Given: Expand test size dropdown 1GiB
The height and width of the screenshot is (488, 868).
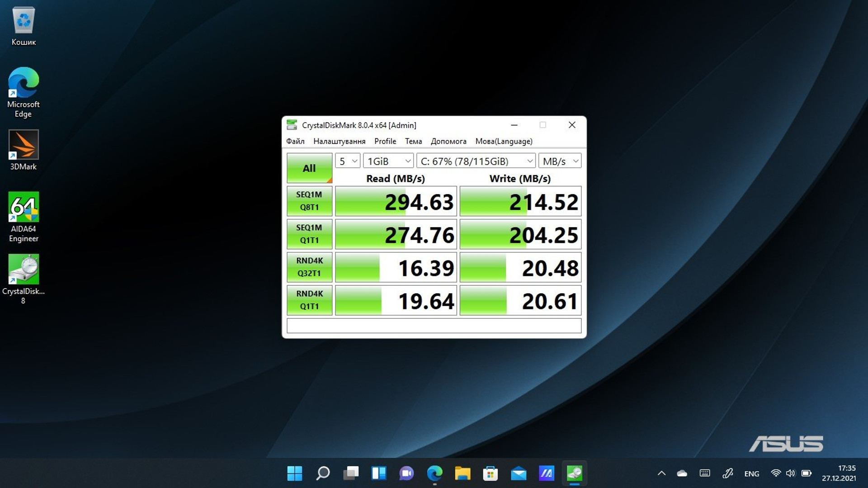Looking at the screenshot, I should coord(388,161).
